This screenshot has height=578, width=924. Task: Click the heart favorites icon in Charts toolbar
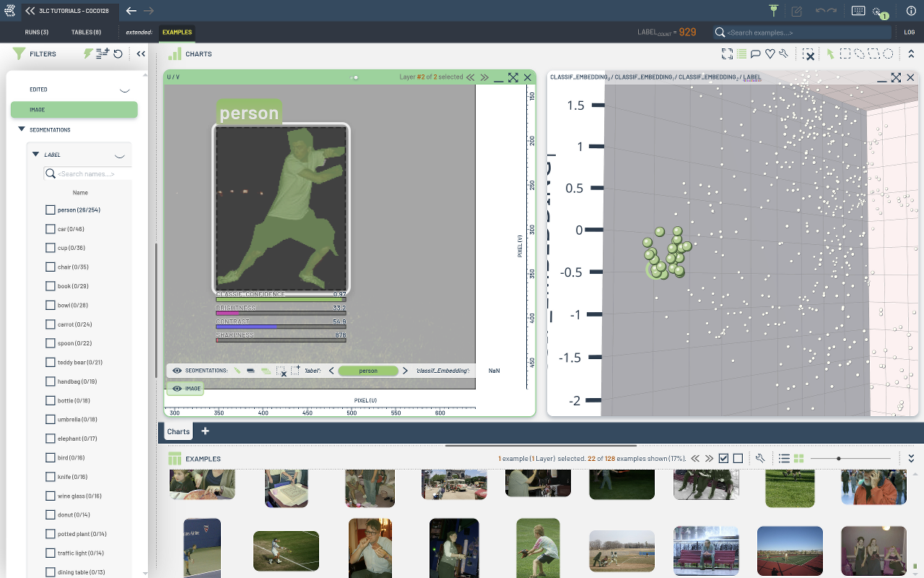click(770, 54)
